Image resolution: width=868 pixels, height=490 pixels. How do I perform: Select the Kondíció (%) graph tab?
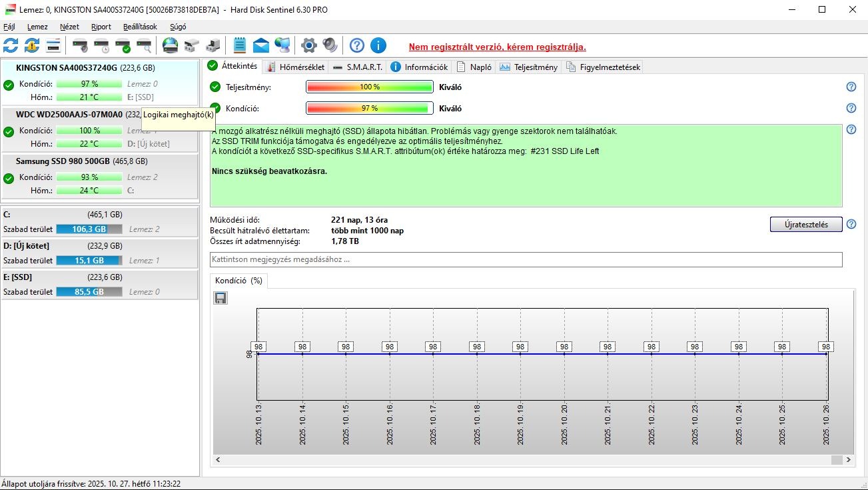click(238, 281)
